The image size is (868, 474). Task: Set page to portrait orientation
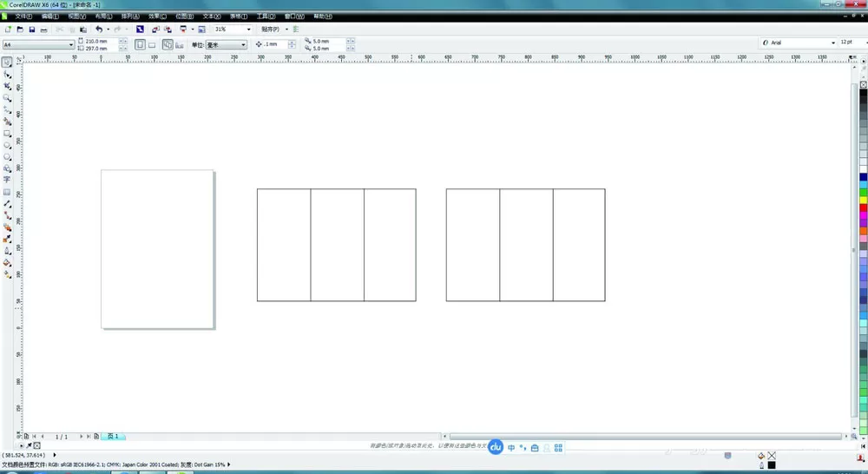(x=140, y=45)
